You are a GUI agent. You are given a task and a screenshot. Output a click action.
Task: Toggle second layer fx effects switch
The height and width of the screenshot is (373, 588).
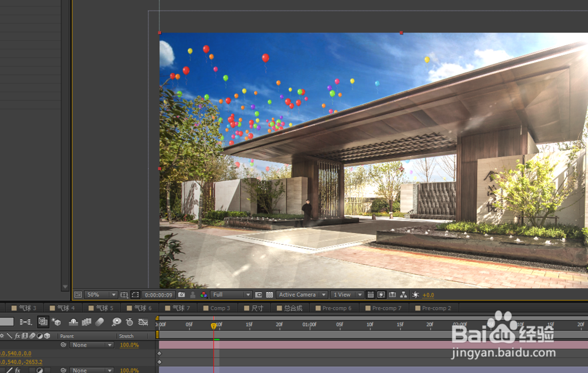[17, 370]
